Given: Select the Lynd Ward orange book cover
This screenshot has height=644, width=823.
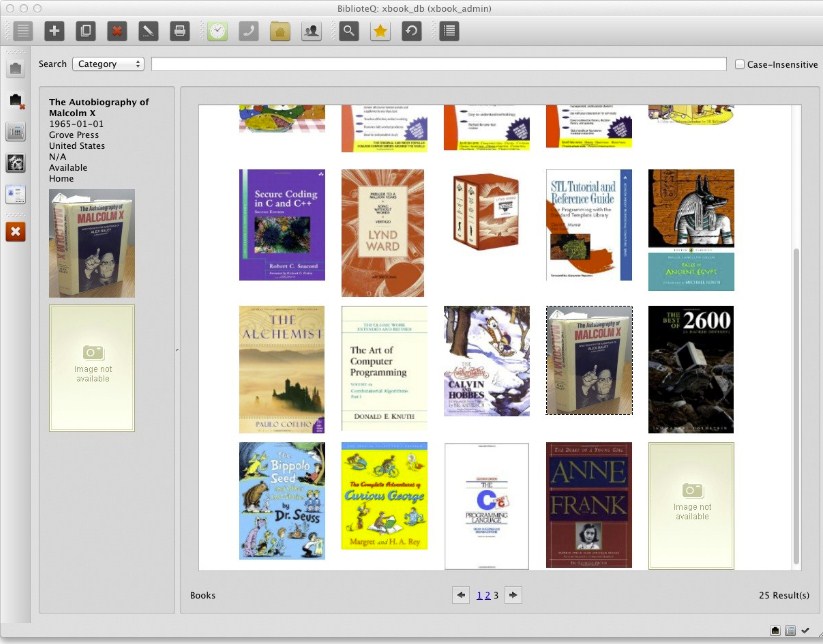Looking at the screenshot, I should pyautogui.click(x=383, y=233).
